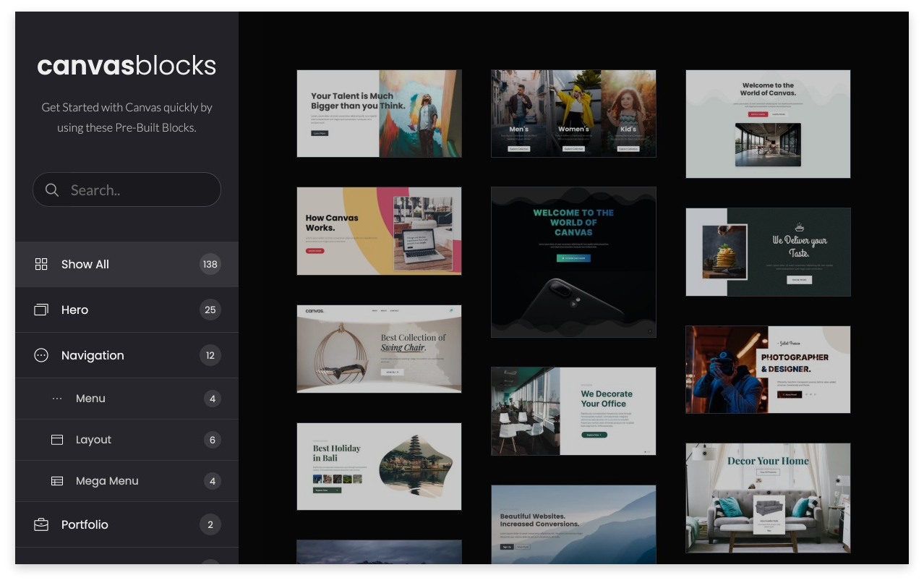Select the Show All filter label
The width and height of the screenshot is (924, 583).
coord(85,264)
